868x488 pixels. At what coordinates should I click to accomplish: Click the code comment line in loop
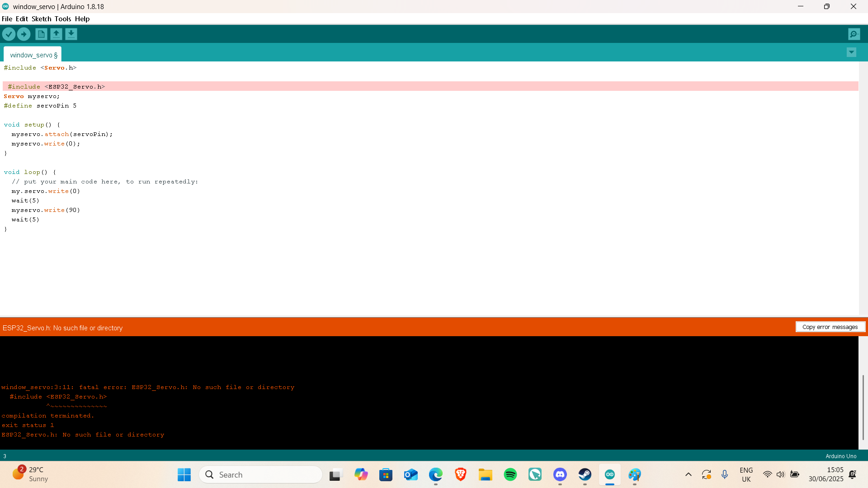105,182
